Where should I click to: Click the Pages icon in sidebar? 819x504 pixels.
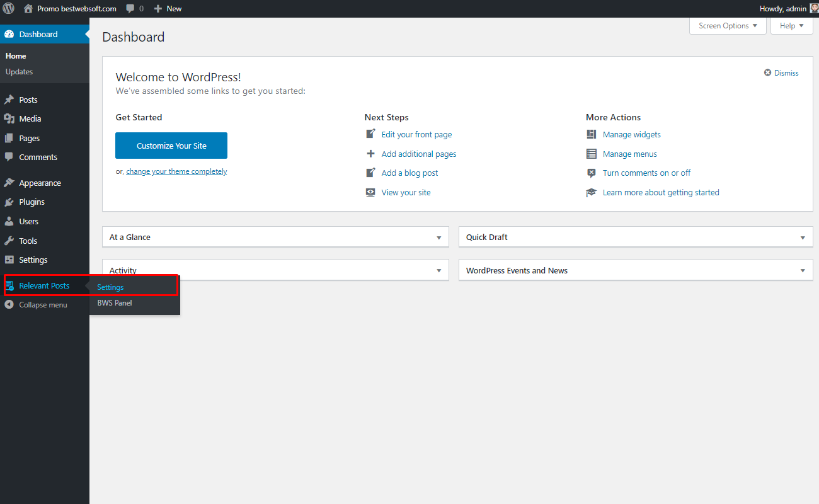tap(9, 138)
